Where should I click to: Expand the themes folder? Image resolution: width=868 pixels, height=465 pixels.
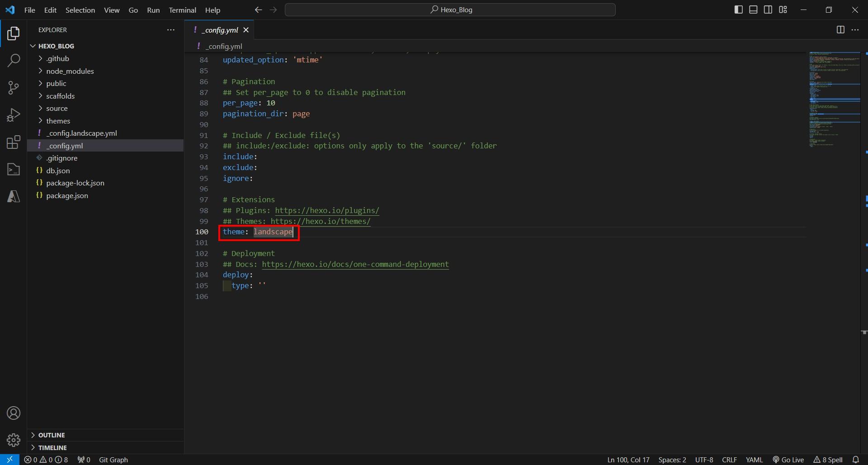coord(105,121)
